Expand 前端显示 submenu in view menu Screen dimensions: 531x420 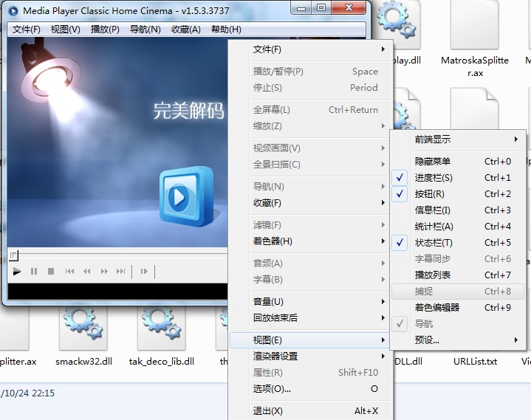[x=457, y=139]
